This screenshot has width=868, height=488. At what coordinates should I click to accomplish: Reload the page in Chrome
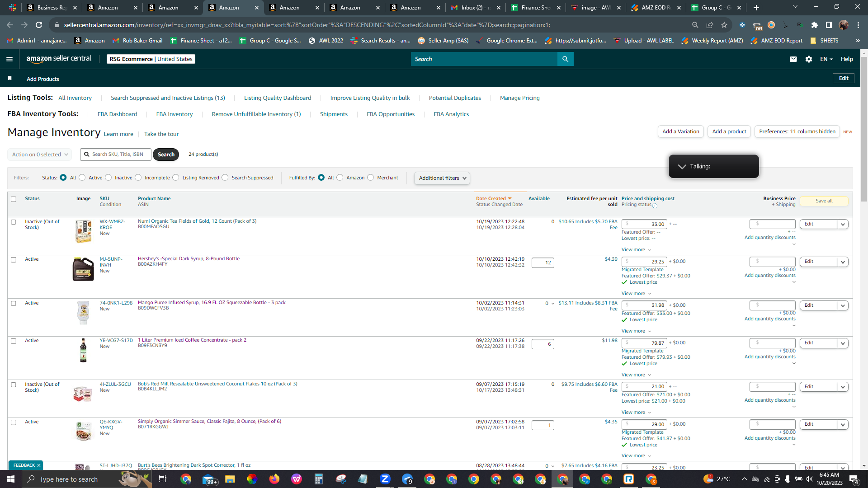click(x=39, y=25)
